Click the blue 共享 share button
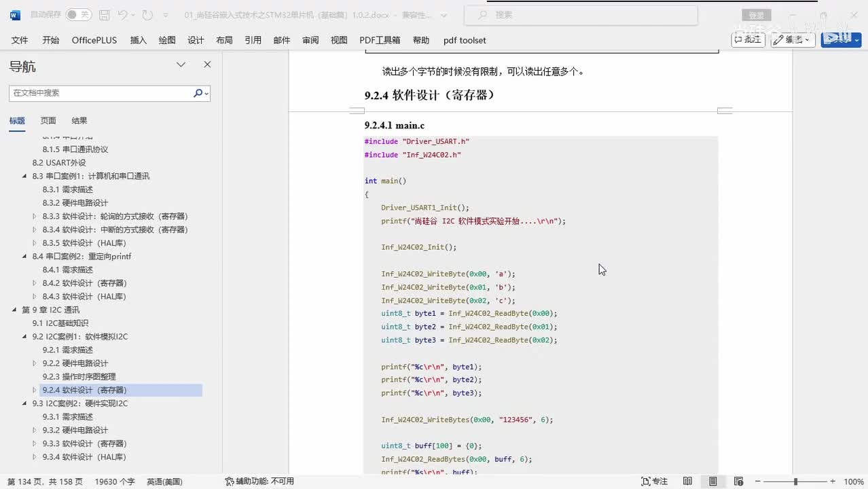This screenshot has height=489, width=868. pyautogui.click(x=841, y=39)
